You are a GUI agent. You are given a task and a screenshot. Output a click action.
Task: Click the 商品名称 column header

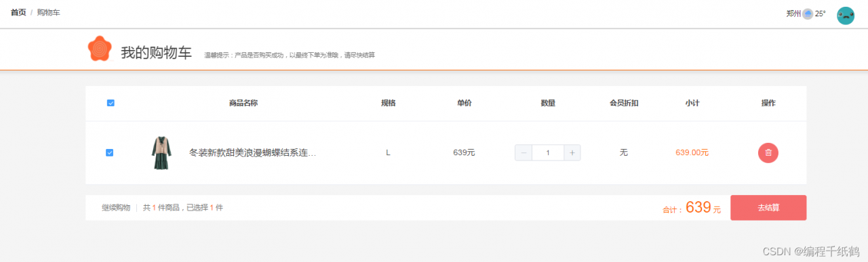tap(243, 104)
